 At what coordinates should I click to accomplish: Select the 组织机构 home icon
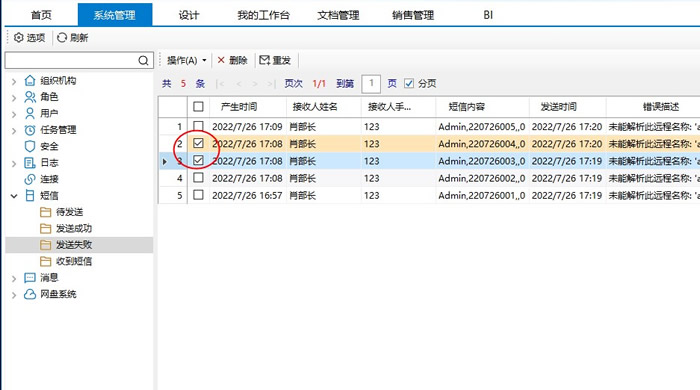(x=30, y=80)
